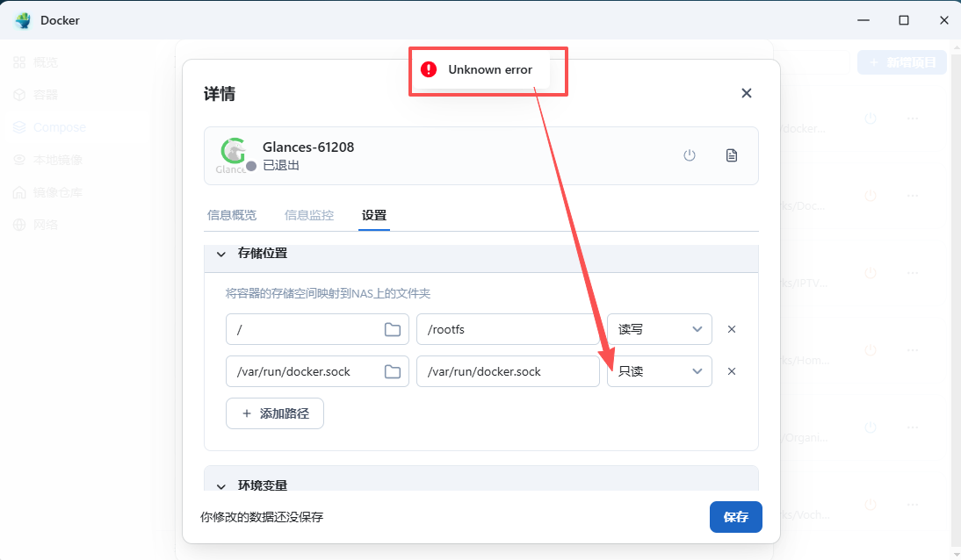Open 网络 in the Docker sidebar
The width and height of the screenshot is (961, 560).
[35, 224]
